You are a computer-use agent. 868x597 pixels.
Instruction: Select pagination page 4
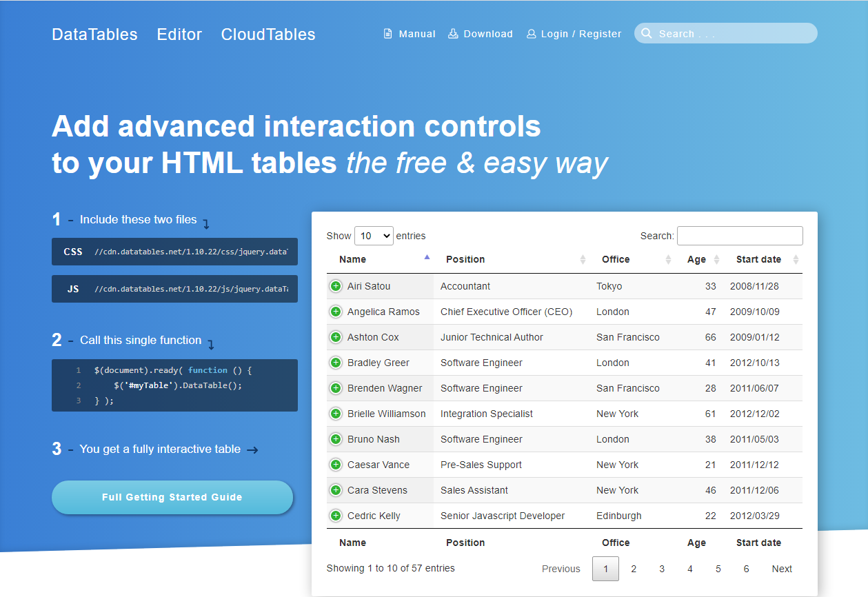point(690,569)
